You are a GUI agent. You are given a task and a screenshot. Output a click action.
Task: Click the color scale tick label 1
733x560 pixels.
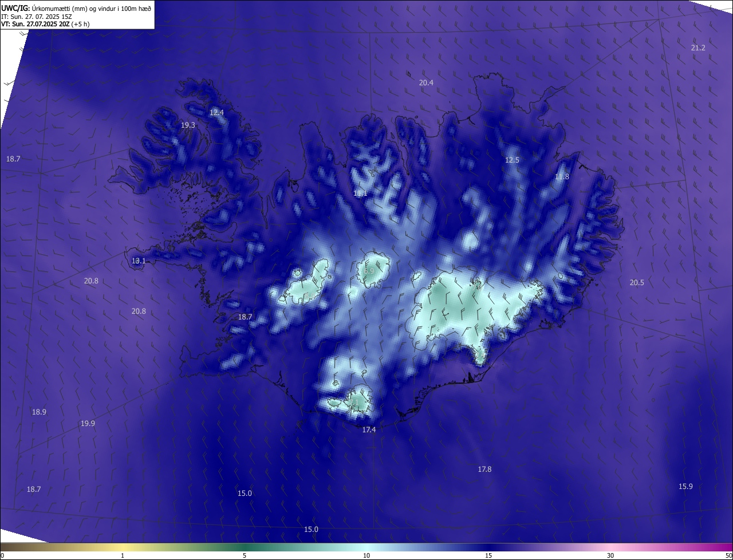[123, 555]
